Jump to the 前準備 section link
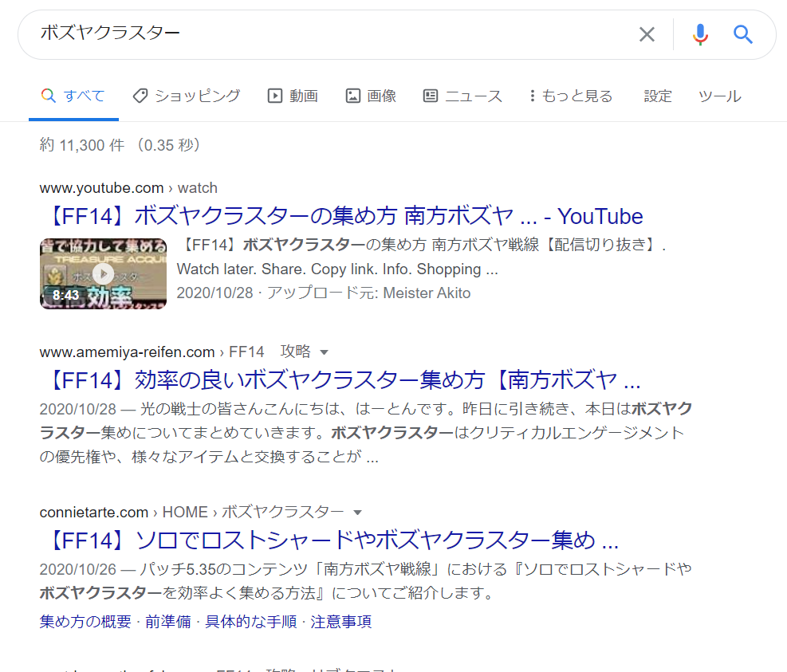Image resolution: width=787 pixels, height=672 pixels. tap(168, 621)
